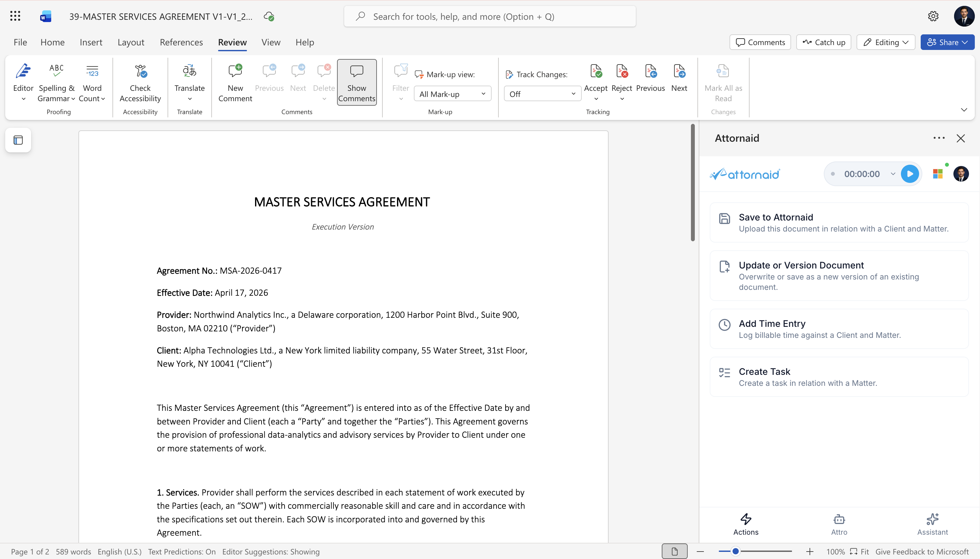980x559 pixels.
Task: Expand Track Changes Off dropdown
Action: coord(542,94)
